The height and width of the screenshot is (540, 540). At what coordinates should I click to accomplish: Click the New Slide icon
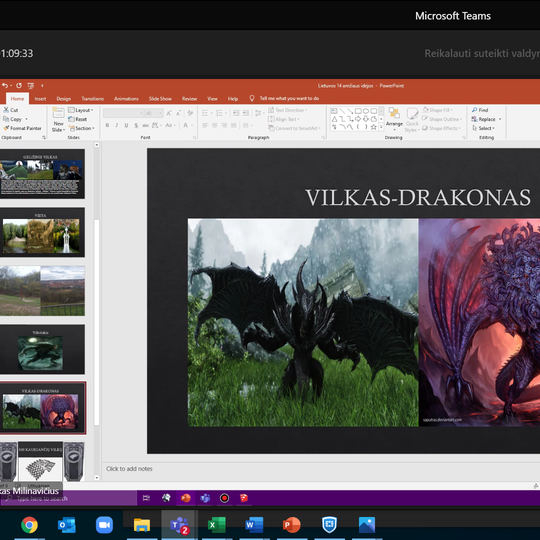[x=58, y=113]
